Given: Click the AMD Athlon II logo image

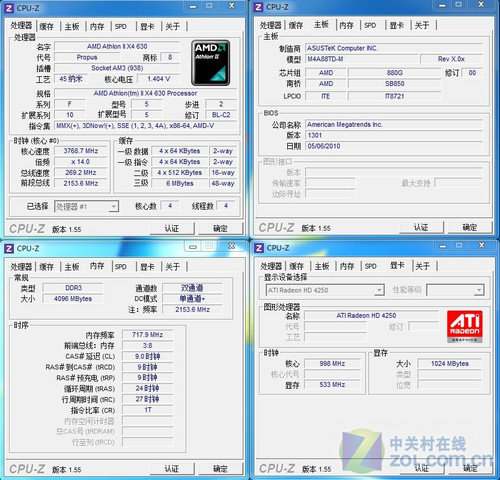Looking at the screenshot, I should [x=211, y=63].
